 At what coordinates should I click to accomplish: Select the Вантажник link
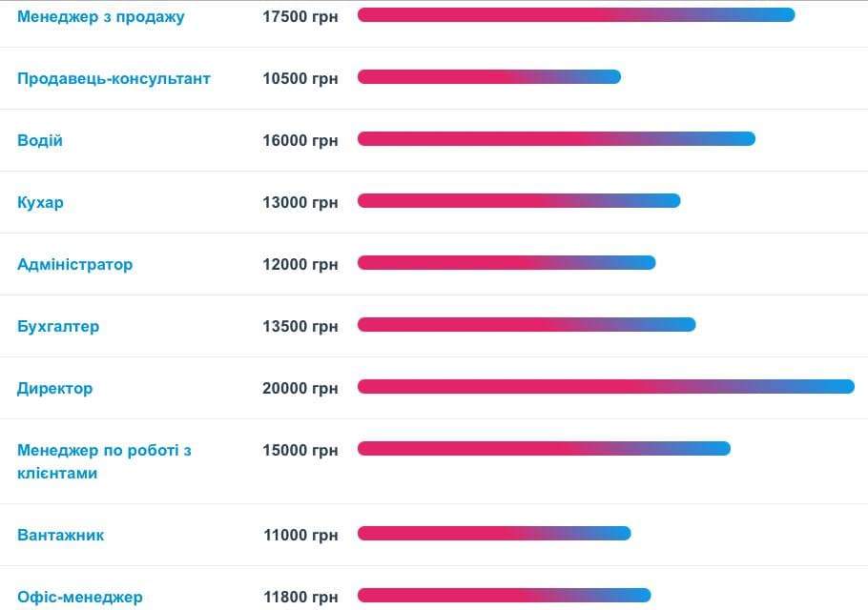[61, 535]
